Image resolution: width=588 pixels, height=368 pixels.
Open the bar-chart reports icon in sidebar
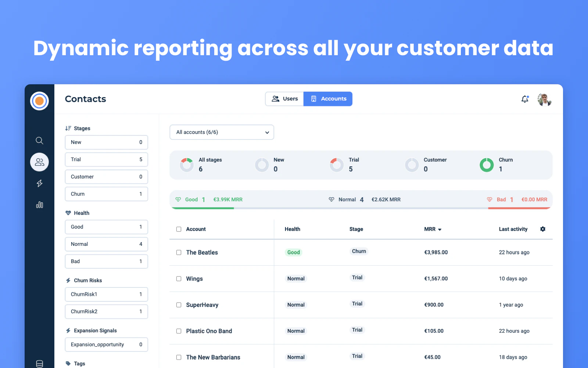(x=39, y=205)
